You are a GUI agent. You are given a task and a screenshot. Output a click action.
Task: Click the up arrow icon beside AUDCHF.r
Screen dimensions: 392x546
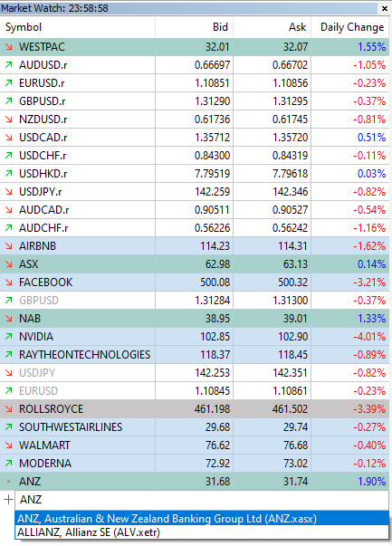coord(9,228)
